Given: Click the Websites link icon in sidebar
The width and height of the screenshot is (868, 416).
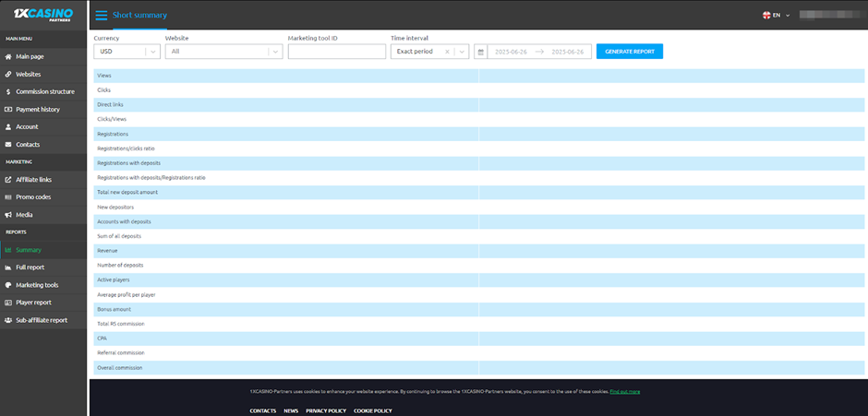Looking at the screenshot, I should (8, 74).
